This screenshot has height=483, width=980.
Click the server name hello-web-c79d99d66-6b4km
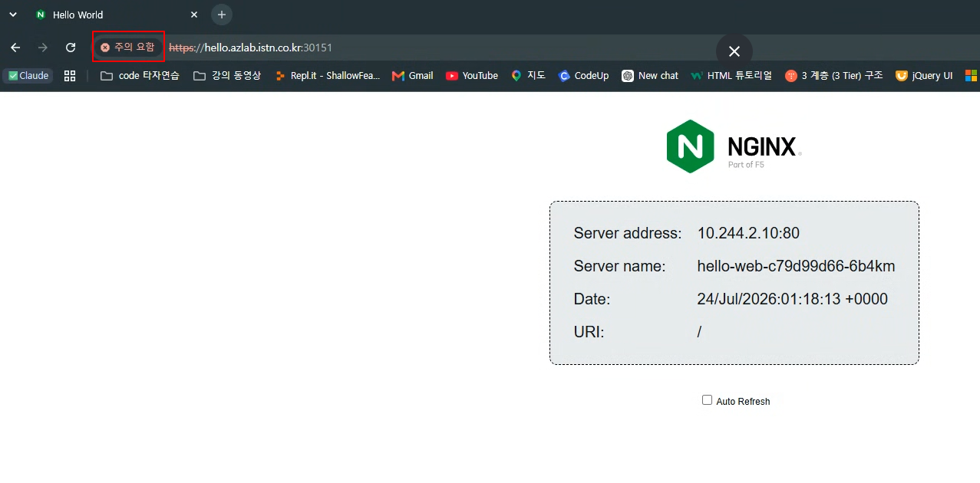pyautogui.click(x=796, y=266)
